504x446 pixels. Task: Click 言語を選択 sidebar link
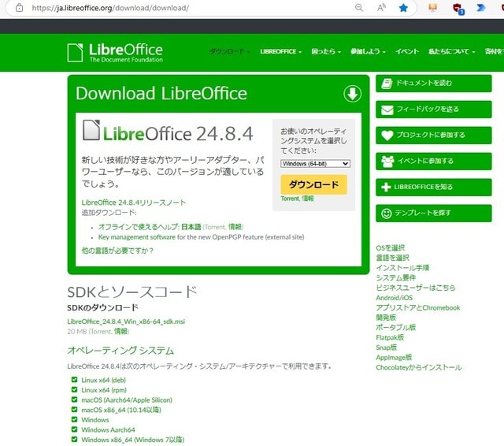pyautogui.click(x=392, y=258)
